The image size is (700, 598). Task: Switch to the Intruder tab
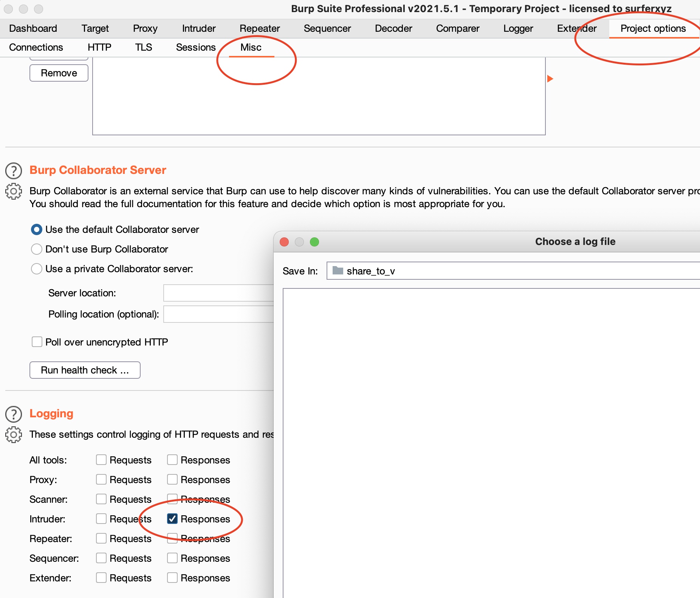[x=199, y=28]
